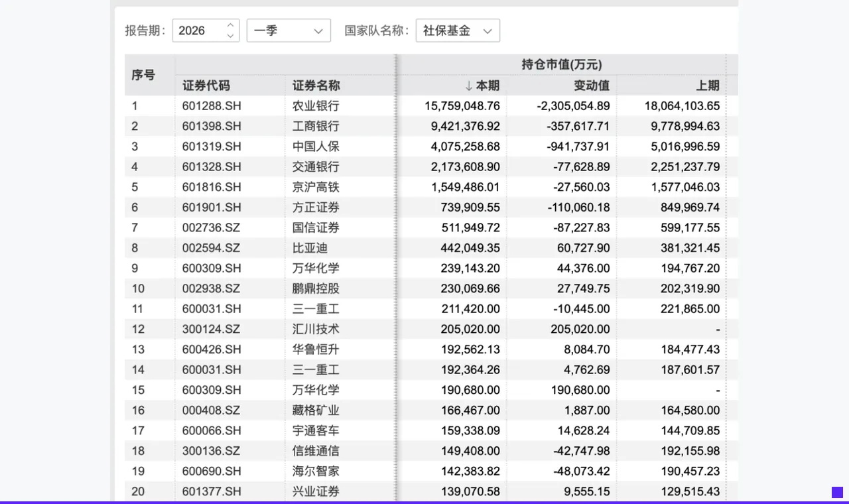This screenshot has width=849, height=504.
Task: Select the 工商银行 name cell
Action: (x=316, y=126)
